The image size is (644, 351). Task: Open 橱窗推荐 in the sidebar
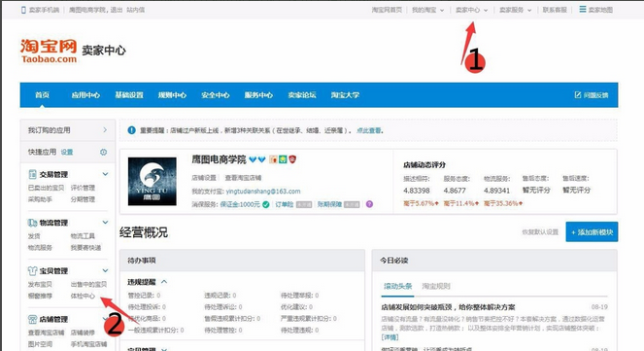click(40, 296)
